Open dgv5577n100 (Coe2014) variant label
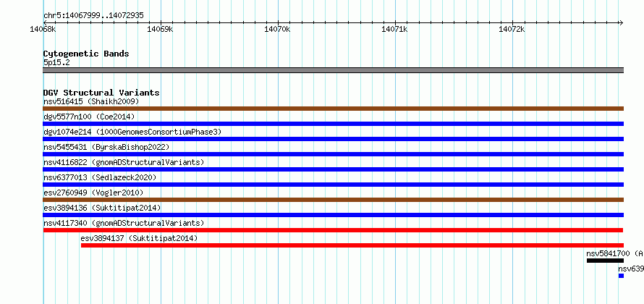The image size is (644, 304). [x=89, y=117]
